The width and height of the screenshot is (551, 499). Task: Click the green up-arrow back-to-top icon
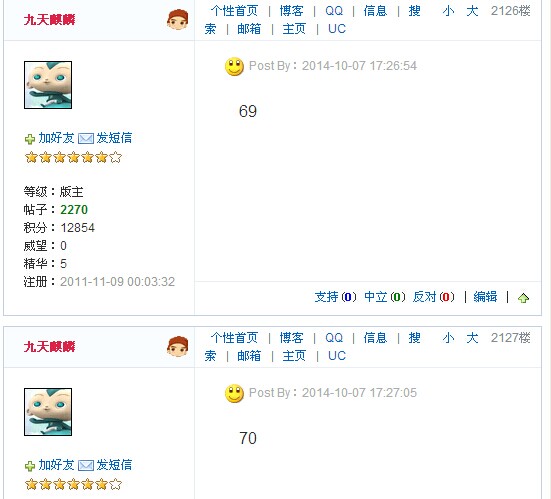point(523,298)
